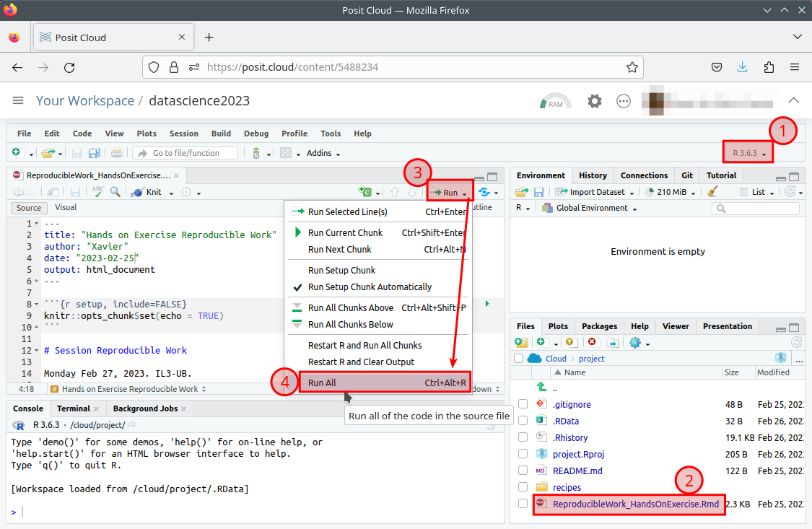Image resolution: width=812 pixels, height=529 pixels.
Task: Click the Firefox URL address bar
Action: click(x=393, y=67)
